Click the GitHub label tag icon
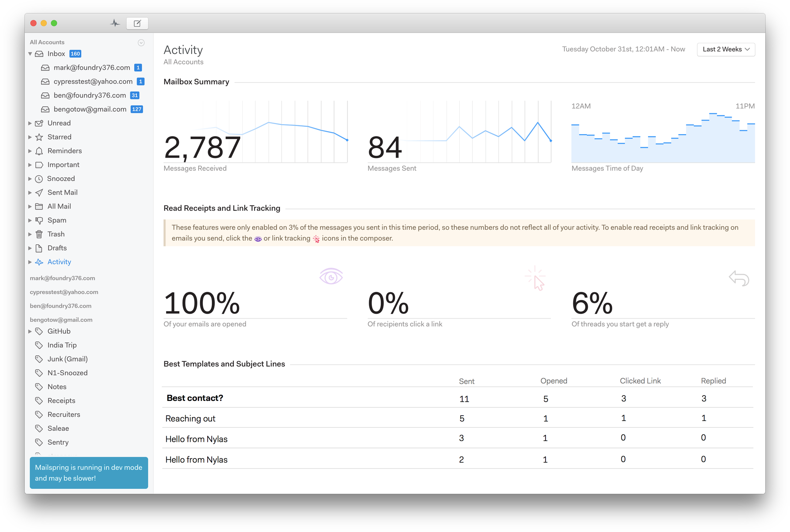Image resolution: width=790 pixels, height=532 pixels. click(39, 332)
